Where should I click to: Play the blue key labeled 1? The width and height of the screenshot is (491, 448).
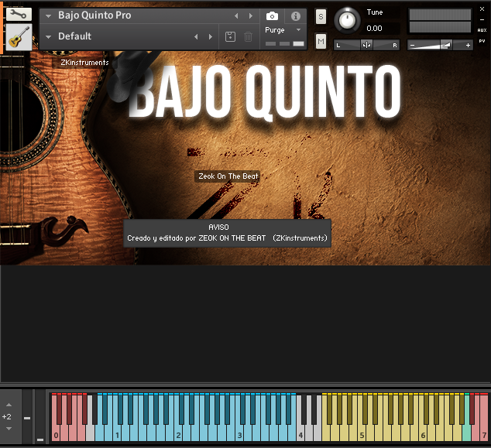pyautogui.click(x=117, y=435)
